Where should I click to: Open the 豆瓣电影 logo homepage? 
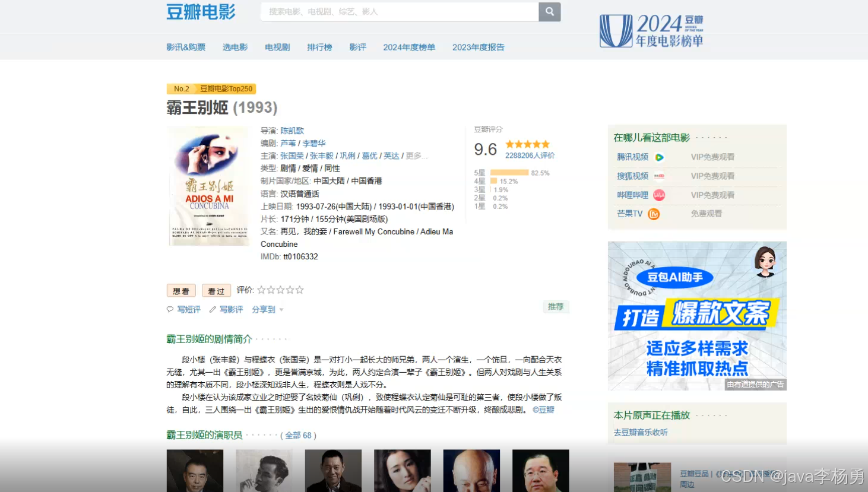coord(201,11)
